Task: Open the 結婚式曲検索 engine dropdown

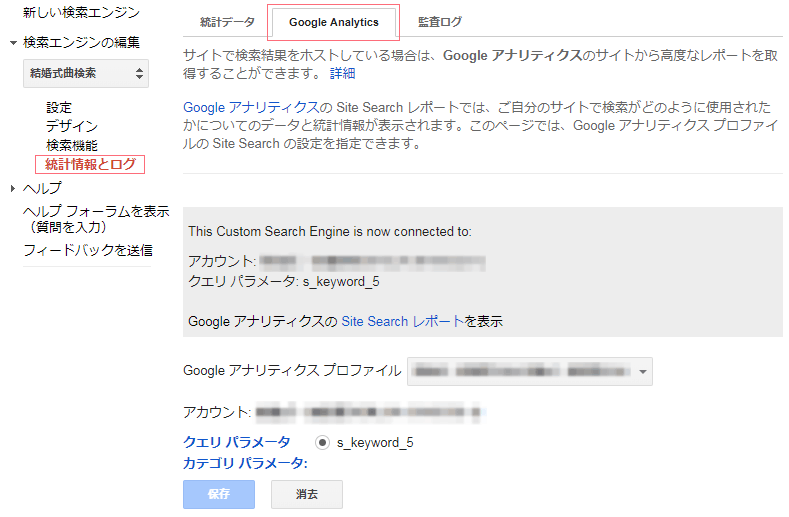Action: point(86,73)
